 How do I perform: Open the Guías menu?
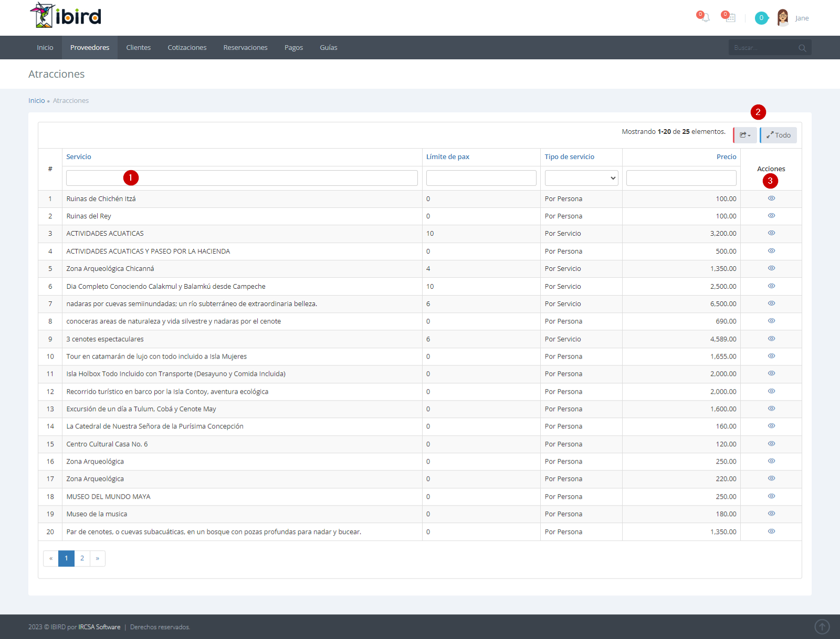point(329,48)
